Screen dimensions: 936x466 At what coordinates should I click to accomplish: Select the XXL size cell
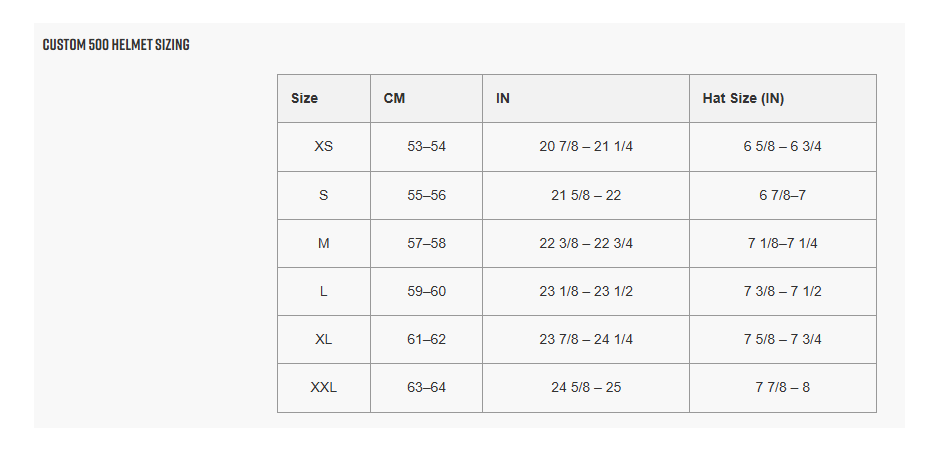tap(323, 387)
